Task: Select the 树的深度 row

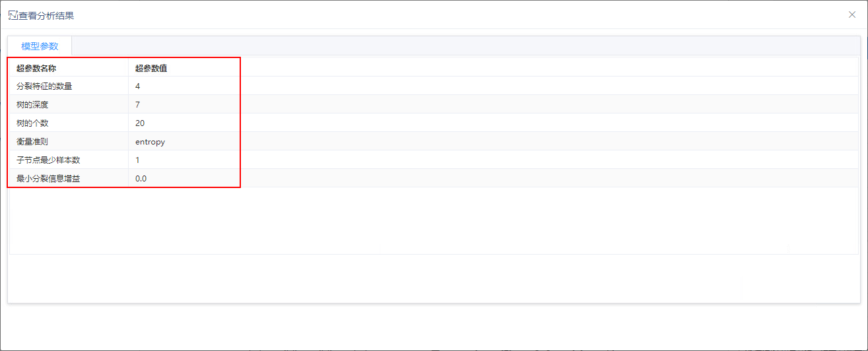Action: tap(434, 104)
